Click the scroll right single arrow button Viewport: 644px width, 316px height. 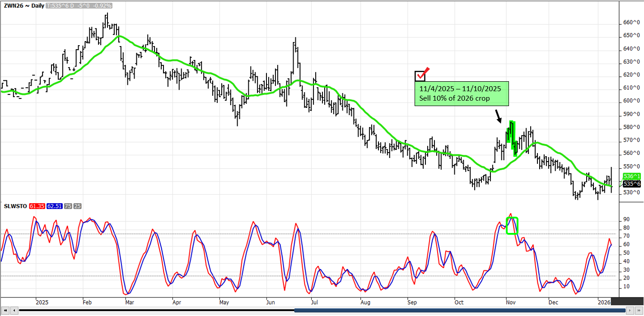click(630, 311)
